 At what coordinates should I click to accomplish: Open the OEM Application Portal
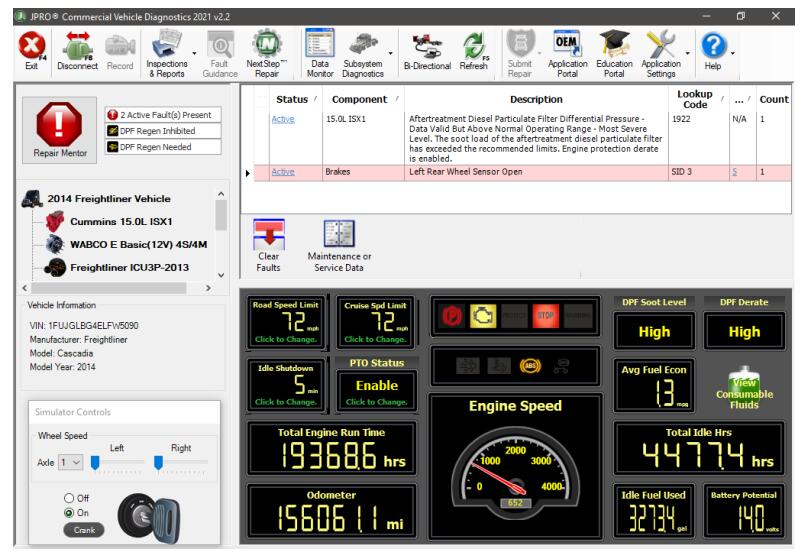coord(567,54)
